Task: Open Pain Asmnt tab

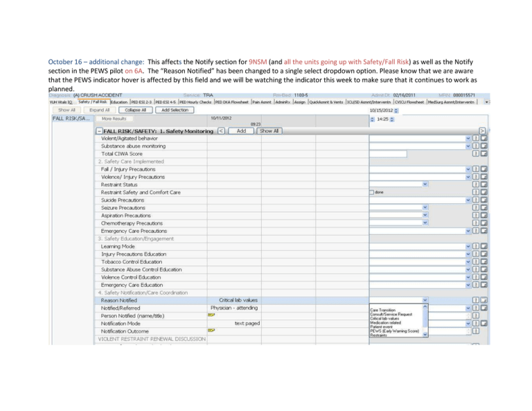Action: coord(262,102)
